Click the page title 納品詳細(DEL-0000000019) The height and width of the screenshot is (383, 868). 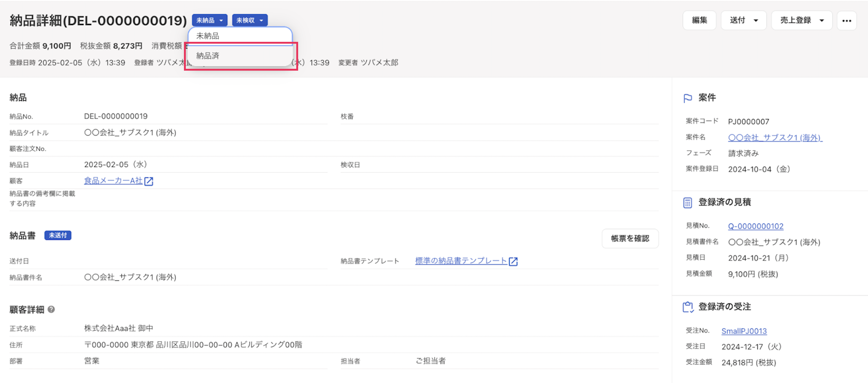(x=98, y=20)
